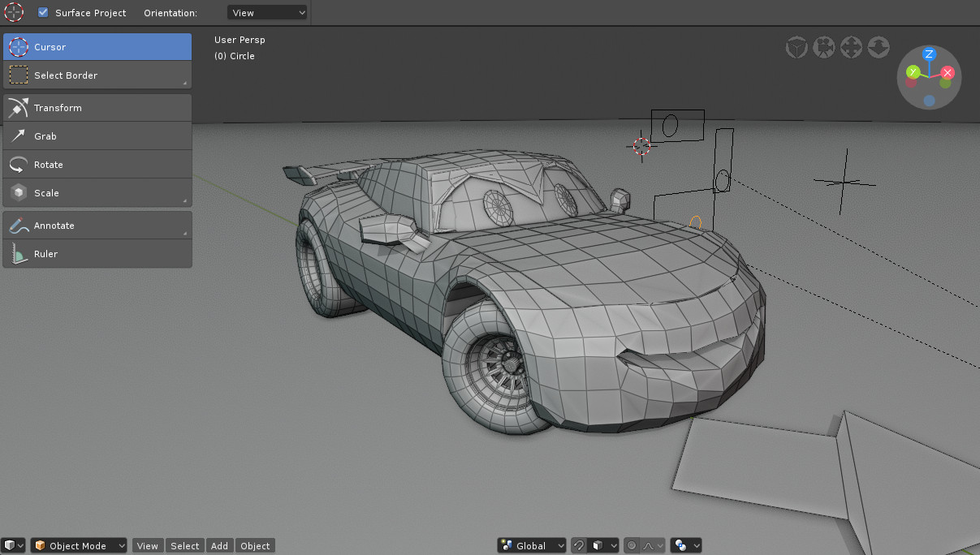Open the proportional falloff dropdown
This screenshot has height=555, width=980.
pyautogui.click(x=654, y=545)
